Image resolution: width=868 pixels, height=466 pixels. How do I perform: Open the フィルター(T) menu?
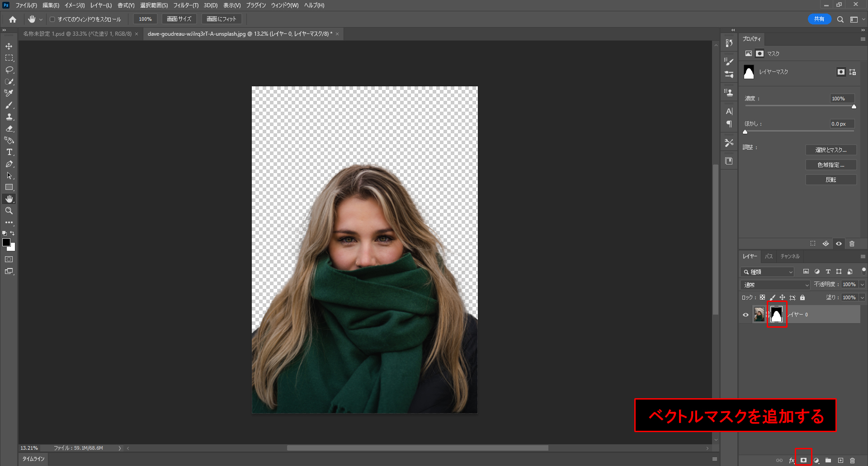[185, 5]
